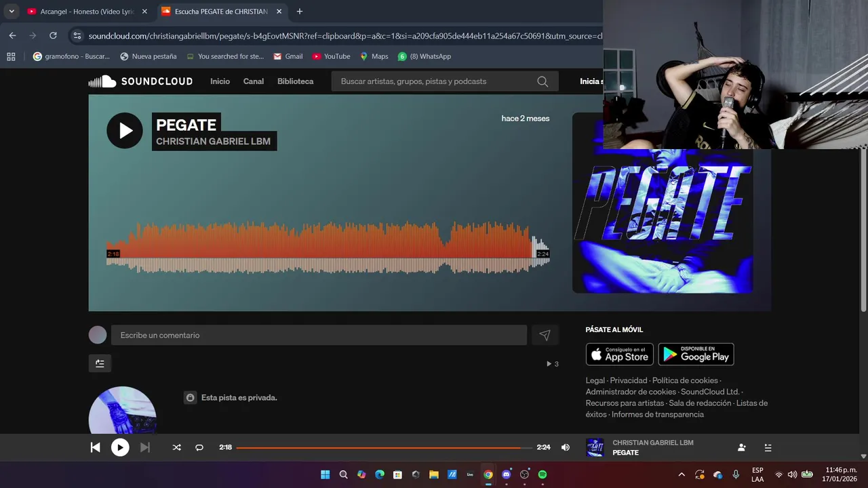The height and width of the screenshot is (488, 868).
Task: Open the Maps bookmark
Action: 374,56
